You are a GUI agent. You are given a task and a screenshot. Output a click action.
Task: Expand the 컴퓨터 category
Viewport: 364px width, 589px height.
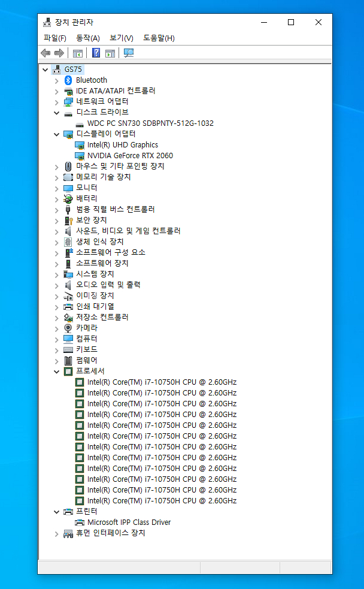57,339
